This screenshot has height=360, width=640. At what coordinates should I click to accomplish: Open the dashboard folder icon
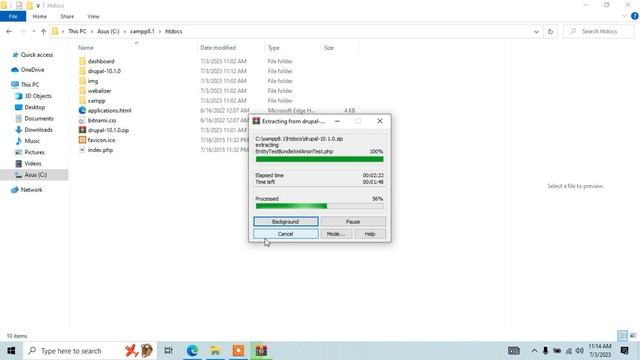click(82, 61)
